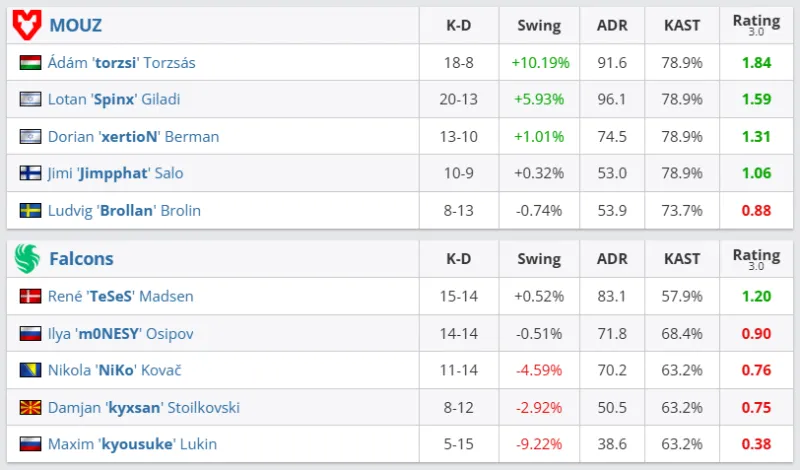Click the Hungarian flag beside torzsi
This screenshot has width=800, height=470.
coord(30,63)
